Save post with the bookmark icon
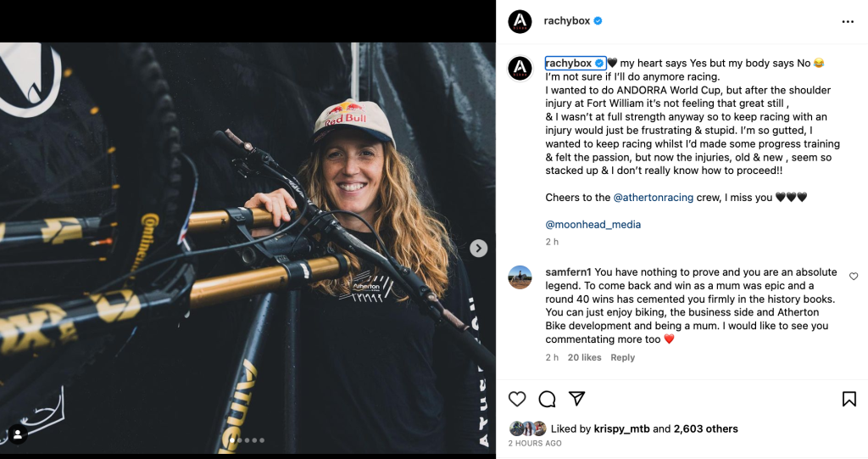This screenshot has height=459, width=868. (849, 399)
